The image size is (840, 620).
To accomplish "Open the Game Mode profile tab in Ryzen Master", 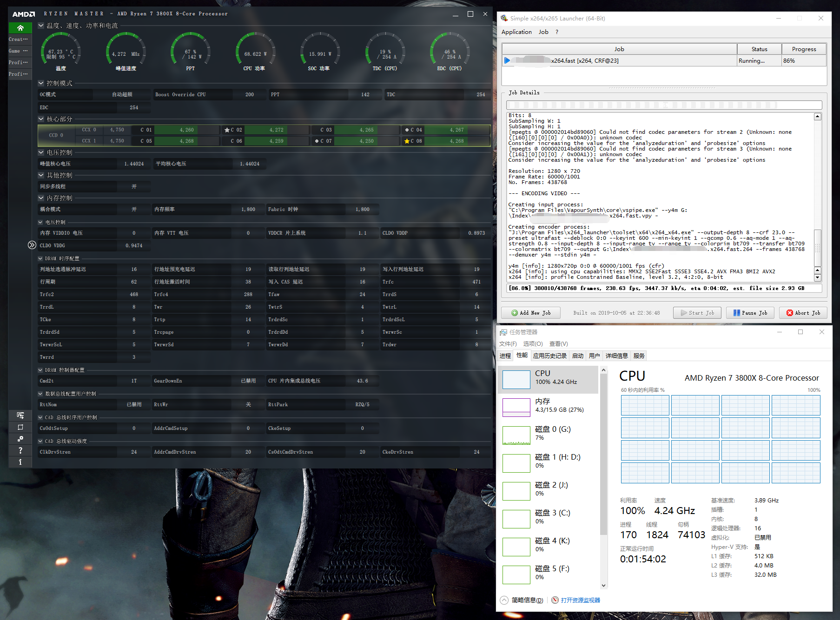I will click(20, 51).
